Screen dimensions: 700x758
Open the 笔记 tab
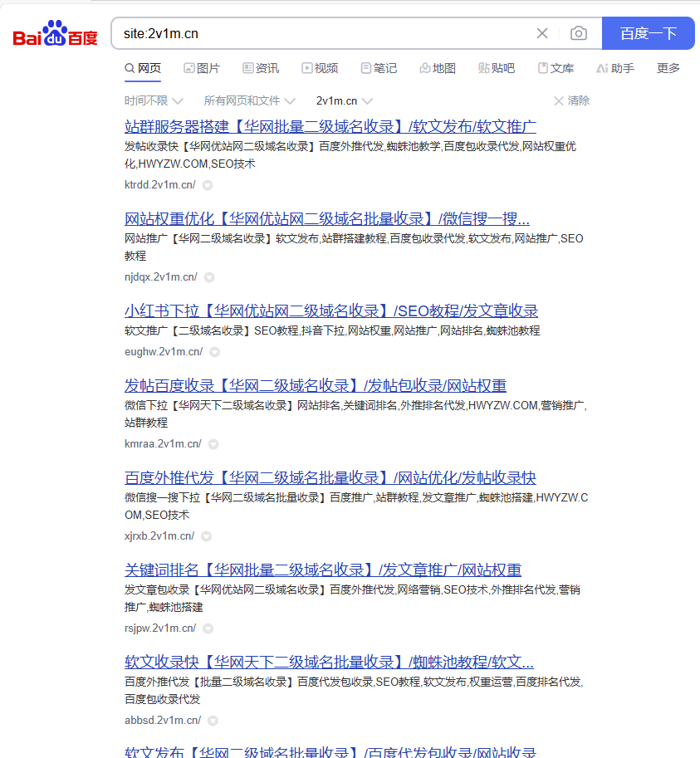[379, 68]
